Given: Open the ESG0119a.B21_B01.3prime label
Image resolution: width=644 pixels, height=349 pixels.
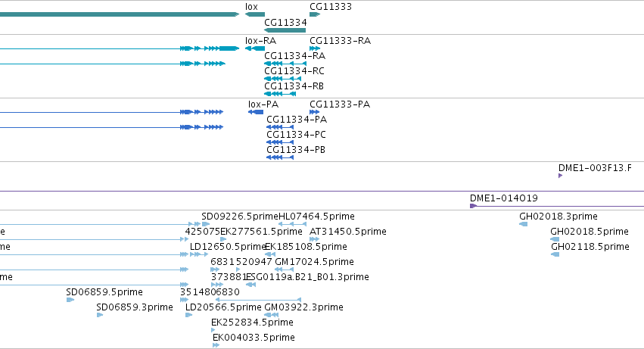Looking at the screenshot, I should pos(307,277).
